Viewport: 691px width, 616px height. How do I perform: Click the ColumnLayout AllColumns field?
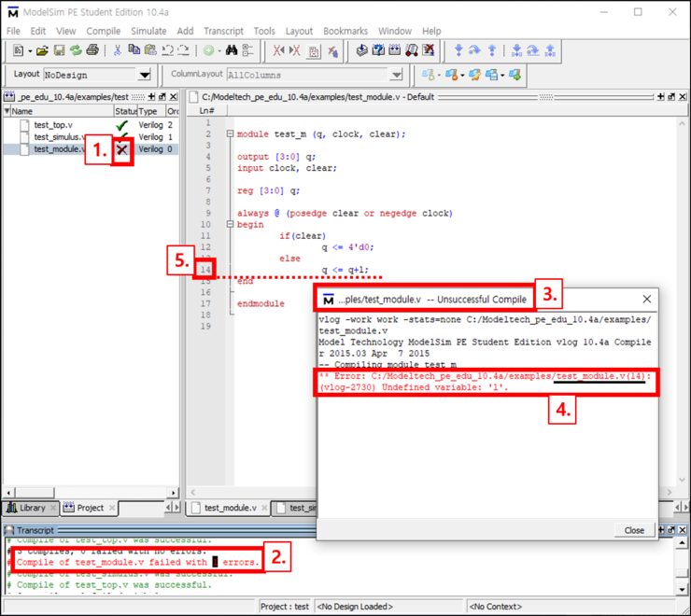tap(308, 76)
